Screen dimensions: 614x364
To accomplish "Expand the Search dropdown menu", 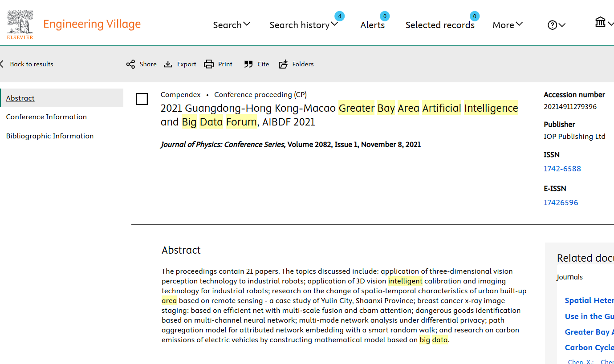I will [x=232, y=25].
